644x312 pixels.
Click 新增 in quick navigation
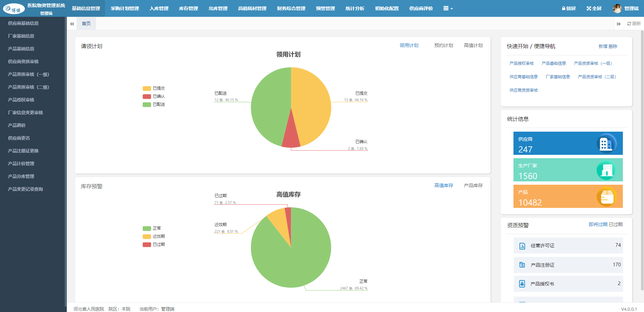tap(603, 46)
